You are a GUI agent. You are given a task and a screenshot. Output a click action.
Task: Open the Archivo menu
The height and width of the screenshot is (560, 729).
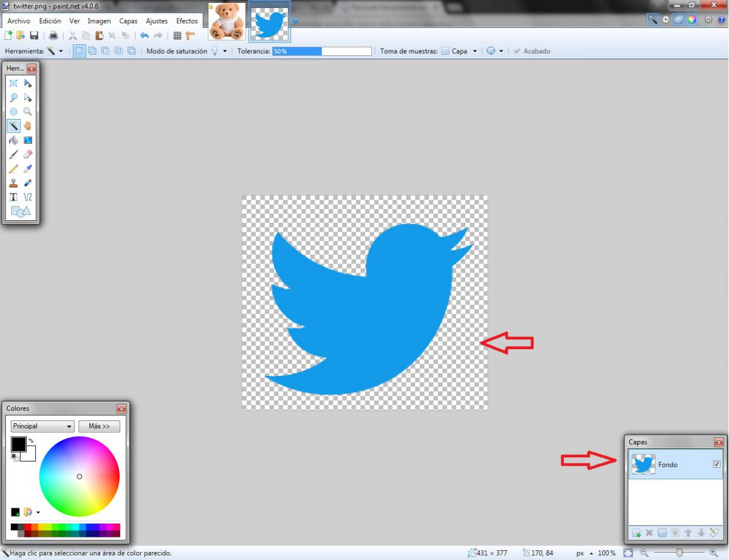coord(18,21)
